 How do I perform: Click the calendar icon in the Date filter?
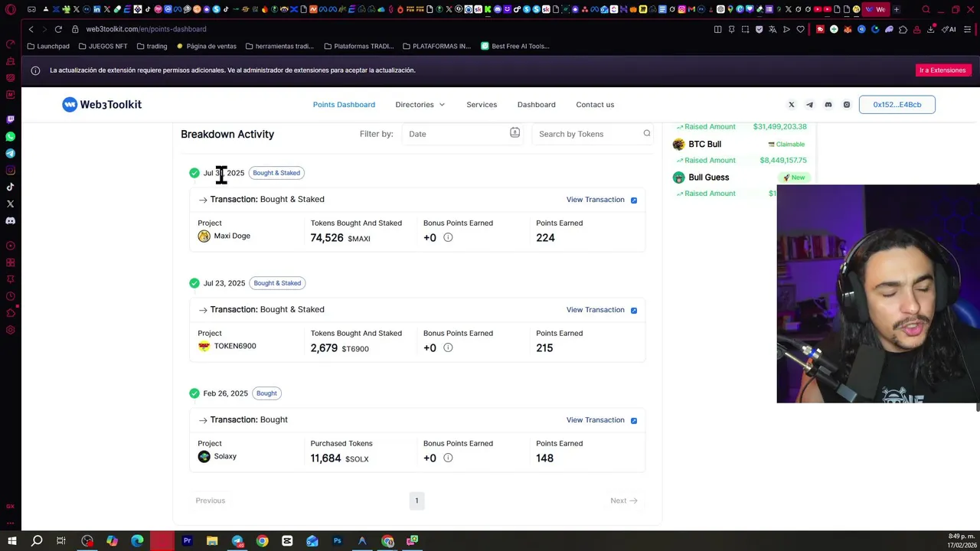pos(514,133)
